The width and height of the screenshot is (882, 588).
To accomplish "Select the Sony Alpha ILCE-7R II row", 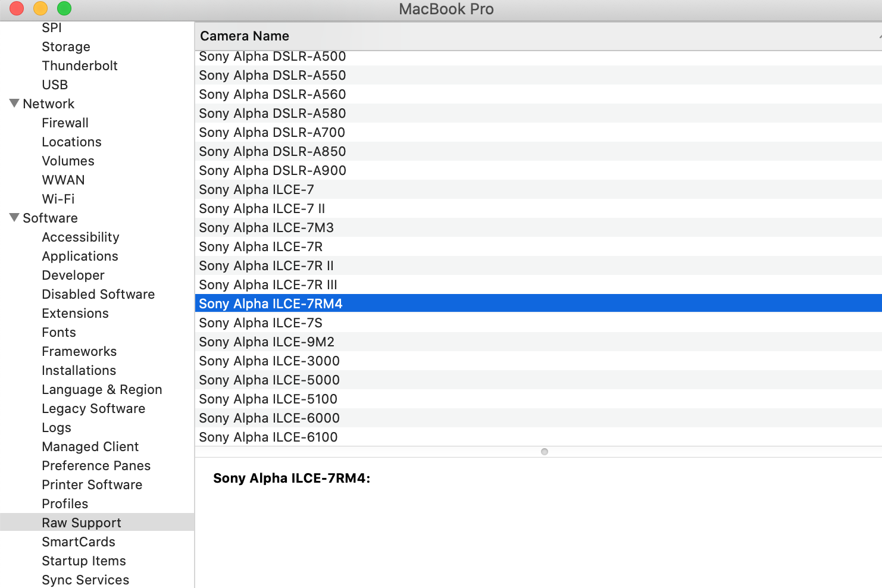I will tap(539, 265).
